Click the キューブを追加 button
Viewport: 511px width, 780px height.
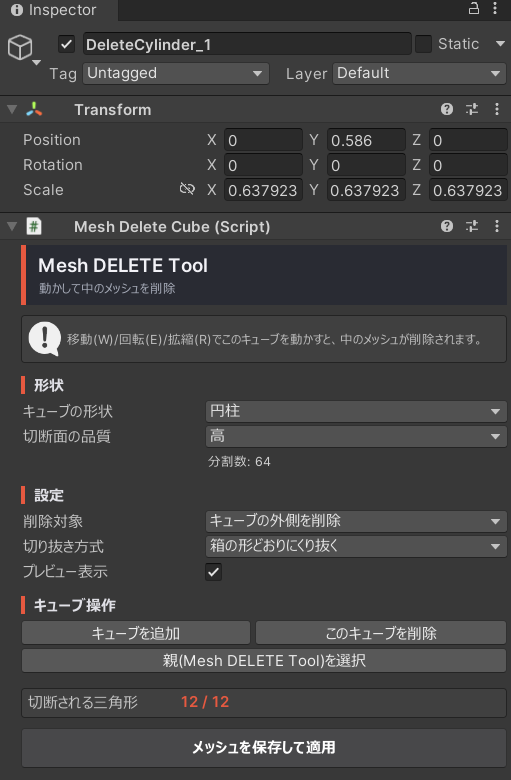pyautogui.click(x=136, y=633)
